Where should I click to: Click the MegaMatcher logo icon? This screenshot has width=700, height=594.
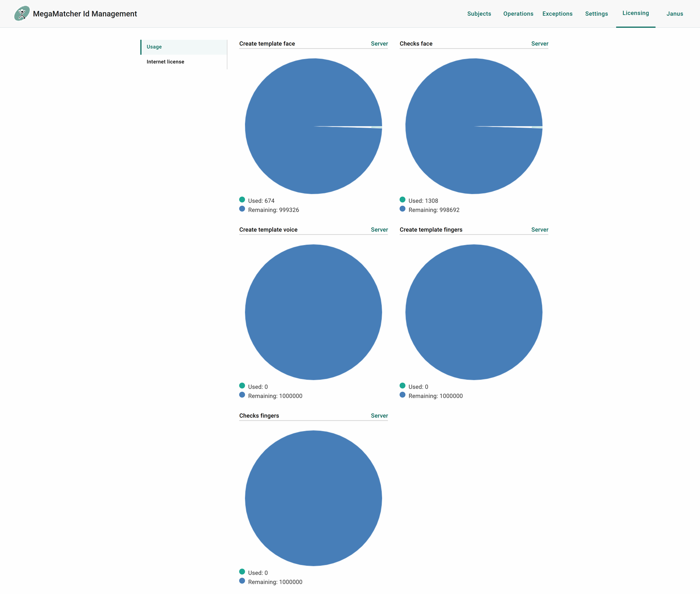22,13
